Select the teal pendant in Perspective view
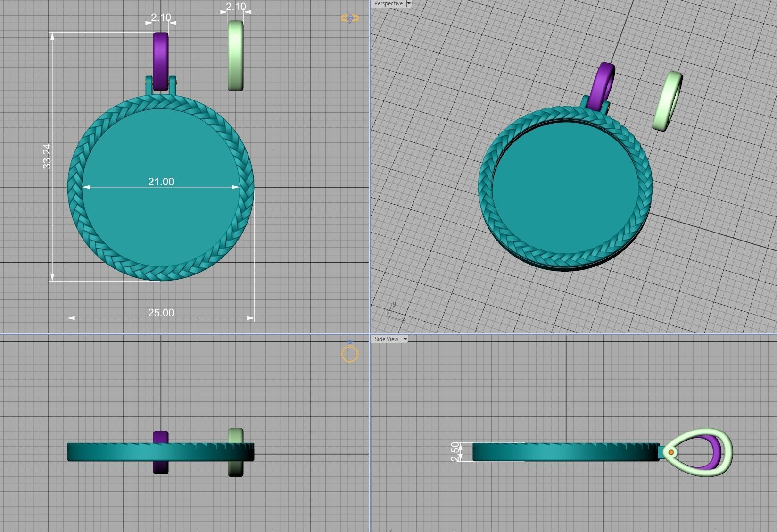Viewport: 777px width, 532px height. (565, 189)
